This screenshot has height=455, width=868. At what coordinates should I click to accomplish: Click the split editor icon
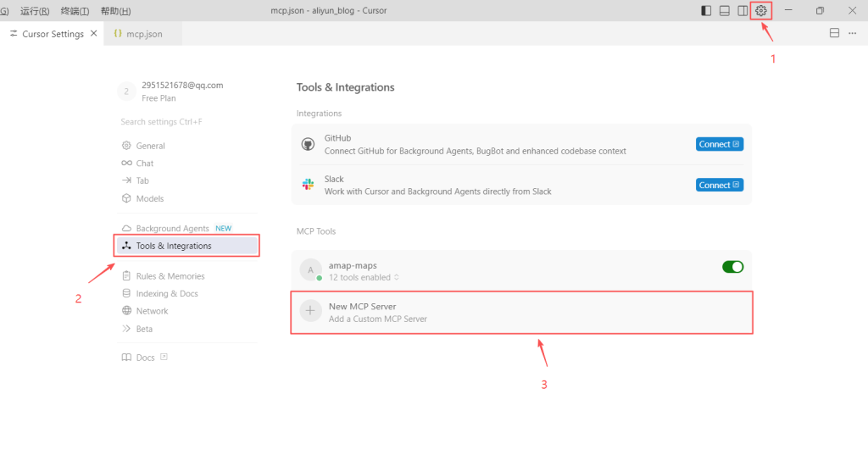point(834,33)
